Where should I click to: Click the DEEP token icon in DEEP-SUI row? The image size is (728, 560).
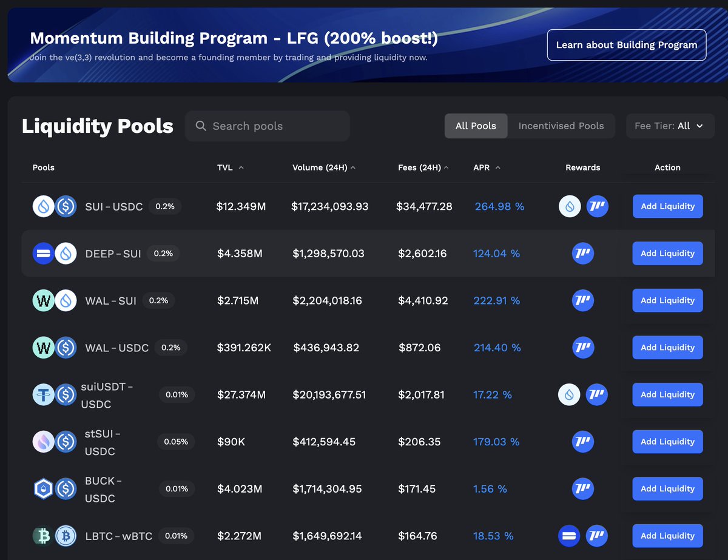(44, 254)
